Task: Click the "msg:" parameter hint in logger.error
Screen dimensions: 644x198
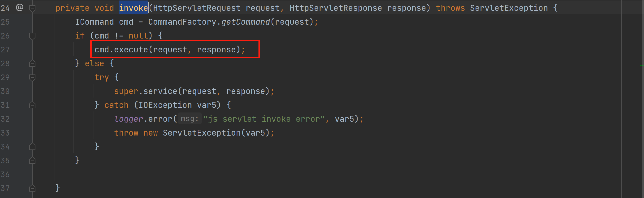Action: tap(190, 119)
